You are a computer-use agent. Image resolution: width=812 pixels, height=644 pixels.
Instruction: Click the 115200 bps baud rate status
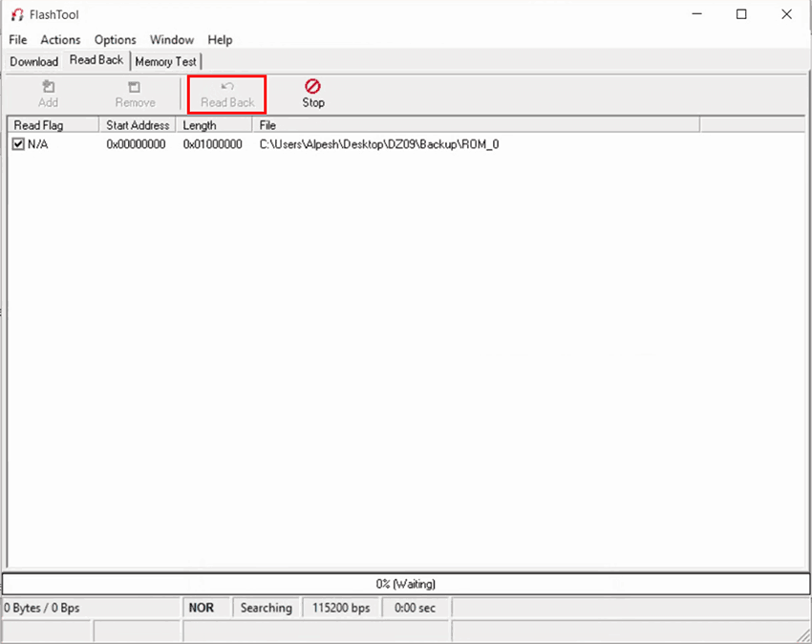point(341,608)
